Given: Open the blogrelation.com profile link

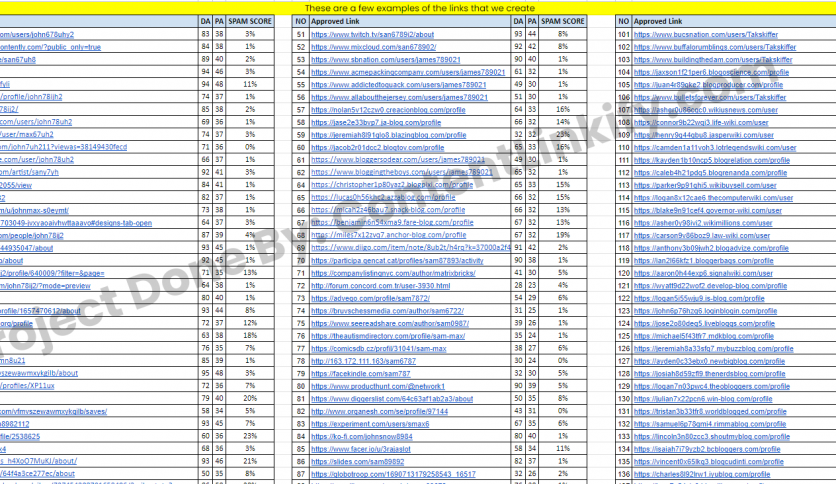Looking at the screenshot, I should pos(712,160).
